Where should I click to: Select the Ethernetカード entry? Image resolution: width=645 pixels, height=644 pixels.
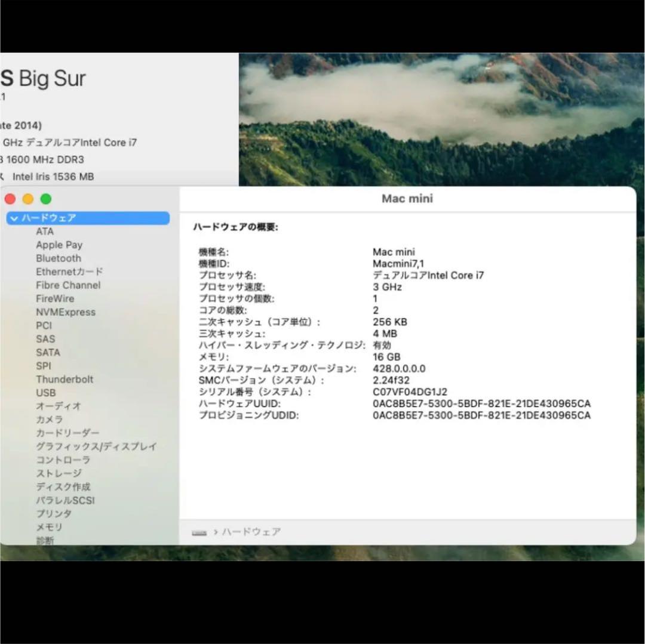tap(69, 272)
